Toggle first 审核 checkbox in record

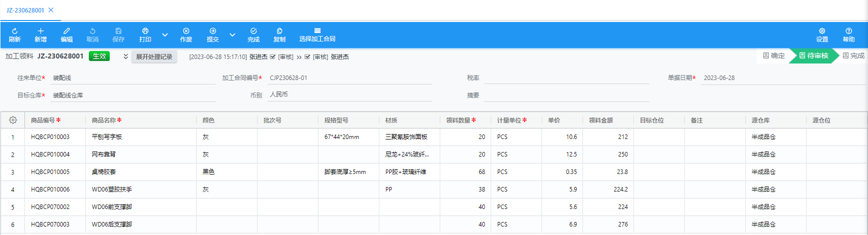pyautogui.click(x=273, y=57)
